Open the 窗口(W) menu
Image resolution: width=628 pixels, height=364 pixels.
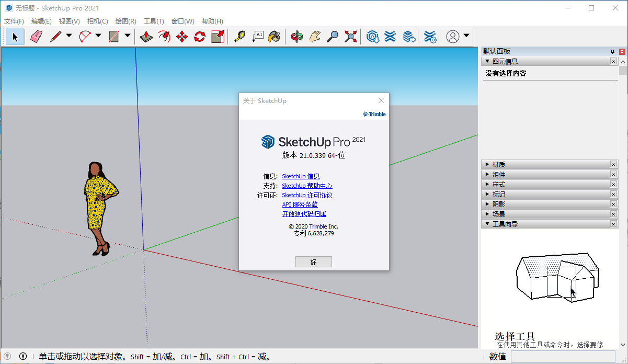pos(182,21)
